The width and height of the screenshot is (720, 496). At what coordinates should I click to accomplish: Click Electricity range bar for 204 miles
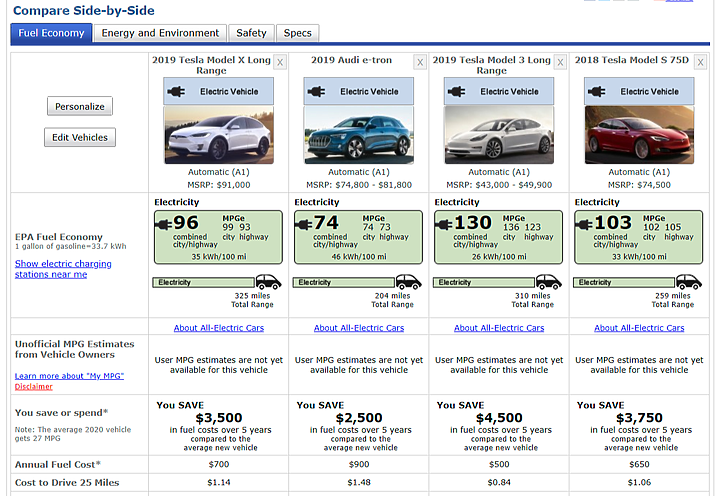click(344, 282)
